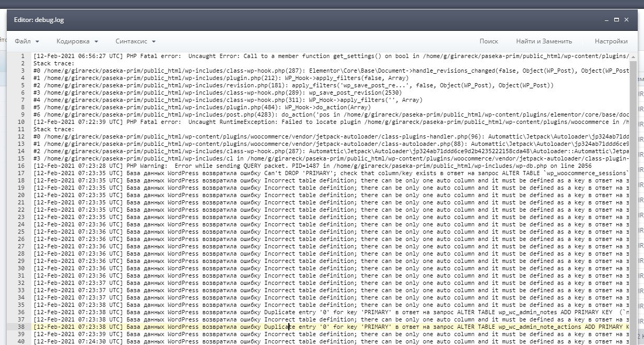Viewport: 644px width, 345px height.
Task: Click Найти и Заменить
Action: tap(544, 41)
